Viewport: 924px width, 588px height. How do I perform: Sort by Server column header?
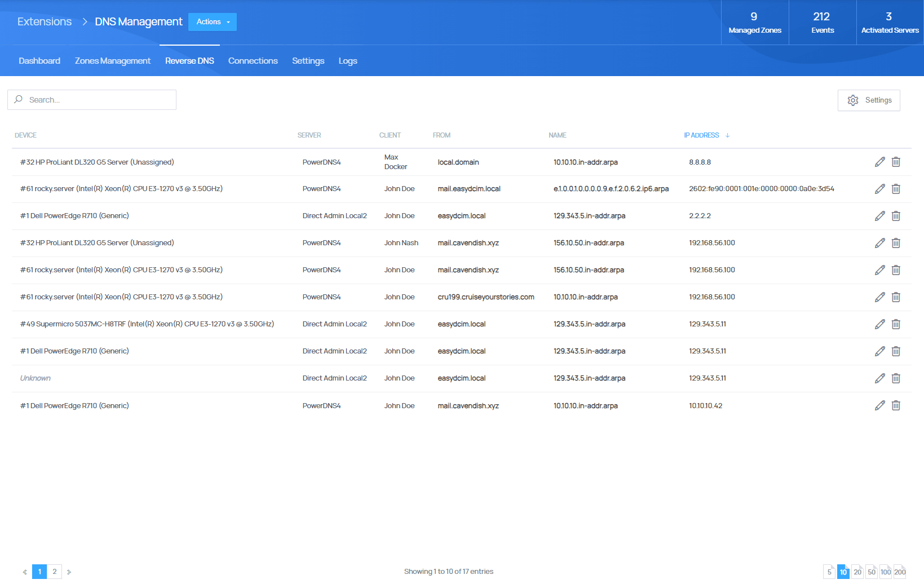click(309, 135)
